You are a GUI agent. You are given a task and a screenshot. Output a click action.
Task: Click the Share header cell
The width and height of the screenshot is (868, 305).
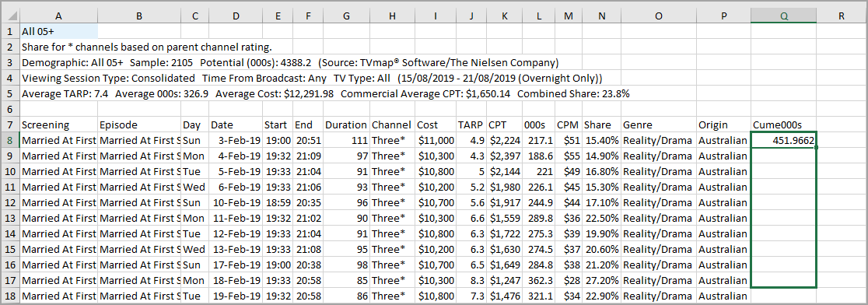click(x=602, y=124)
